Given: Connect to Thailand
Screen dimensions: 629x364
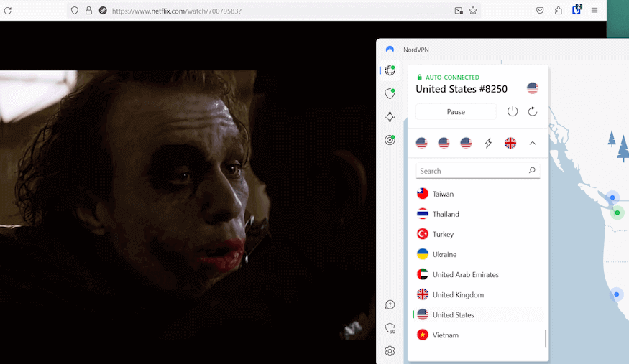Looking at the screenshot, I should click(478, 214).
